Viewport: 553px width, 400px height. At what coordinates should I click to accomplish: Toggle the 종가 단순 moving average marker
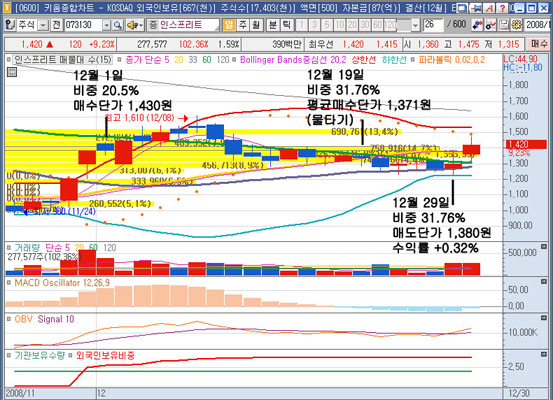click(x=120, y=60)
